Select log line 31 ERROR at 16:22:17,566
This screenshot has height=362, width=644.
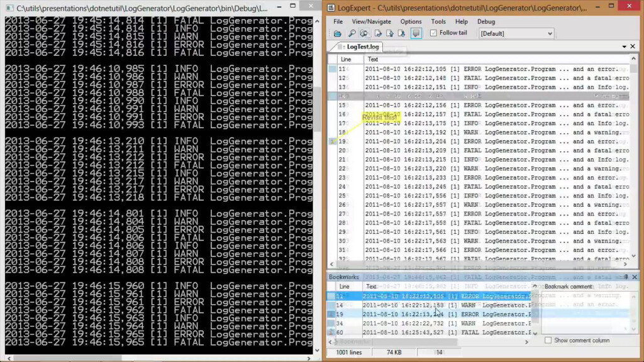click(479, 250)
